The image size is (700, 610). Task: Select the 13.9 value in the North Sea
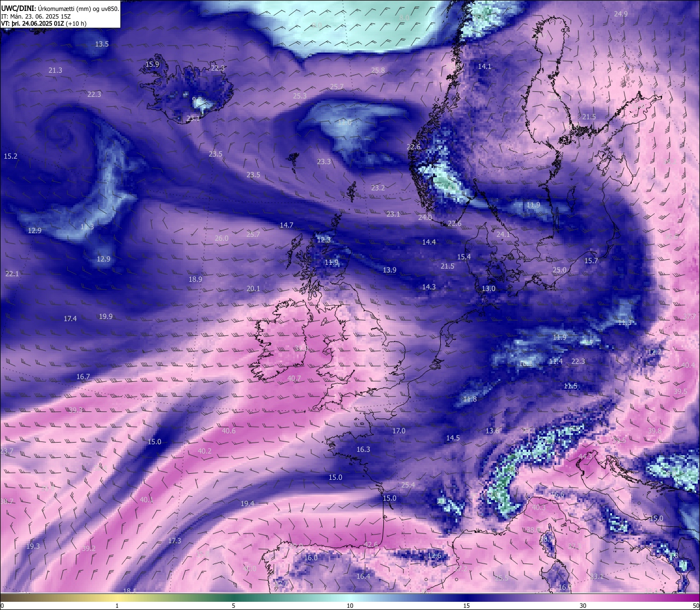(389, 270)
